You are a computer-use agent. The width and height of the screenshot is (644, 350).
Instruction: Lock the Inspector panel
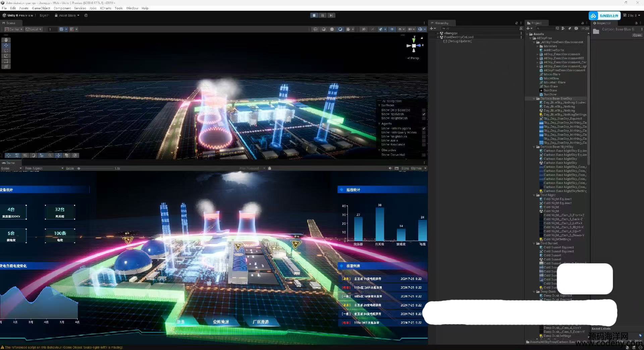click(636, 23)
